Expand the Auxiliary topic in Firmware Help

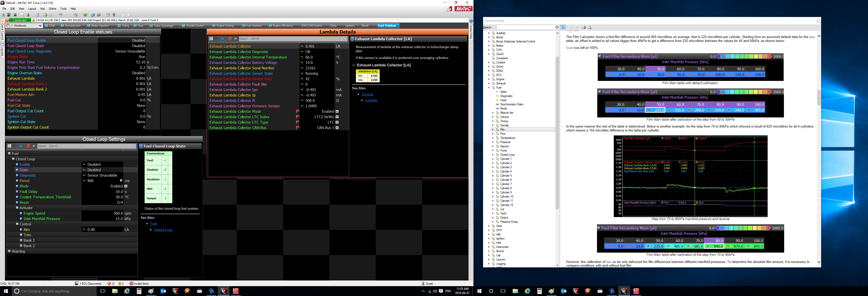click(489, 33)
